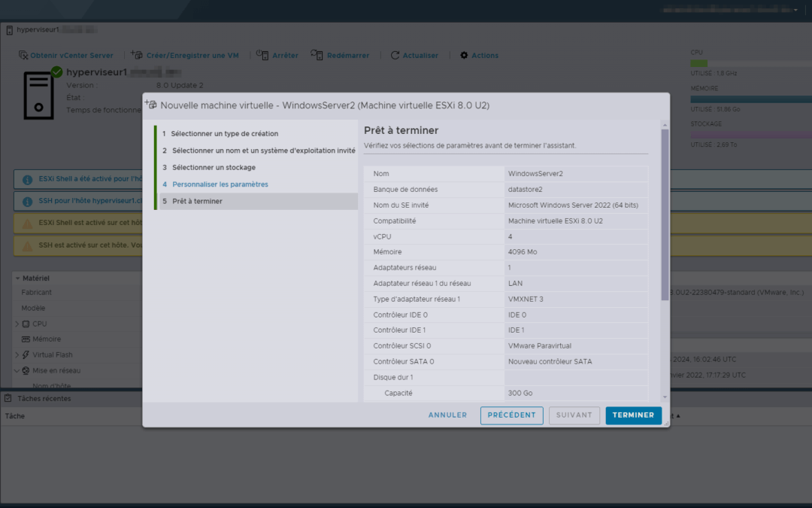The image size is (812, 508).
Task: Click the Actualiser toolbar label
Action: (420, 56)
